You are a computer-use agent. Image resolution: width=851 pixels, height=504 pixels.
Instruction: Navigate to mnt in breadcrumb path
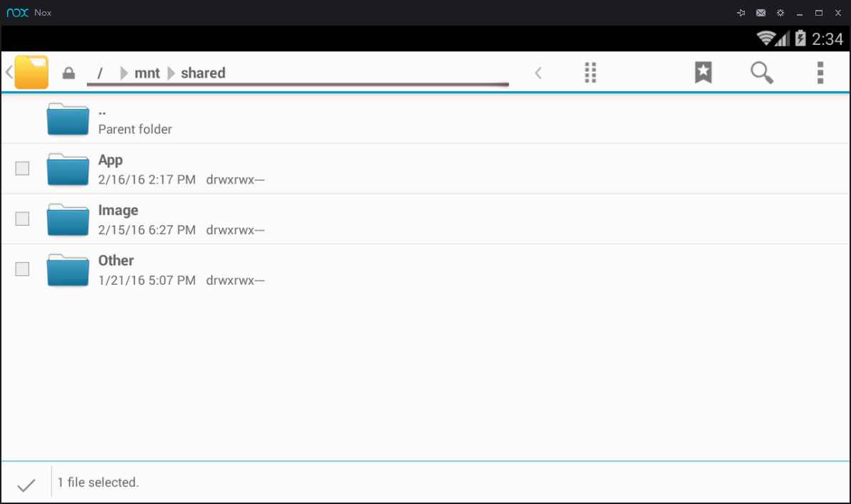point(147,73)
